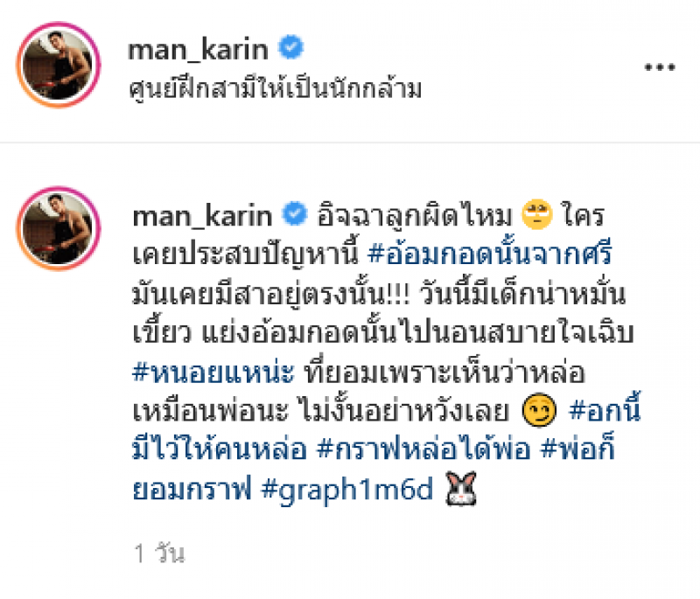
Task: Open hashtag #หนอยแหน่ะ
Action: (213, 372)
